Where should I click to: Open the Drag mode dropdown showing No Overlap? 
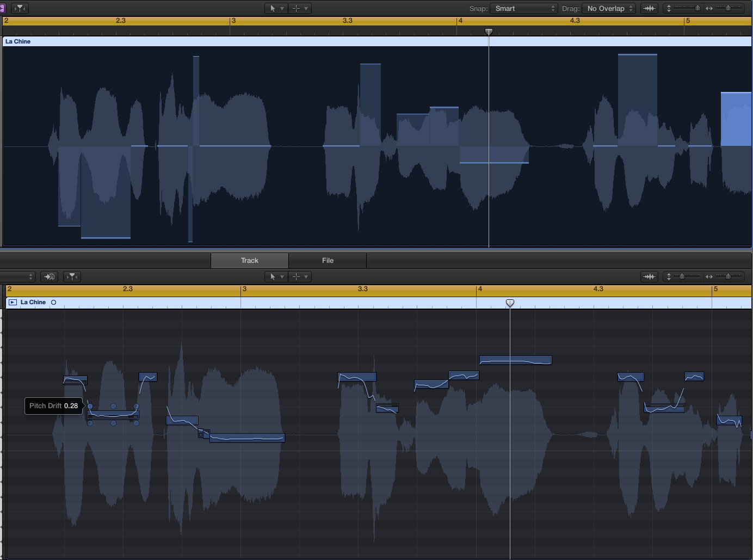coord(608,8)
